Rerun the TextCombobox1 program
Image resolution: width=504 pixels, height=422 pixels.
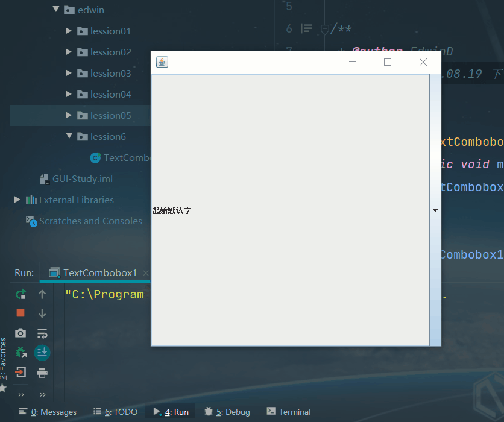tap(20, 294)
